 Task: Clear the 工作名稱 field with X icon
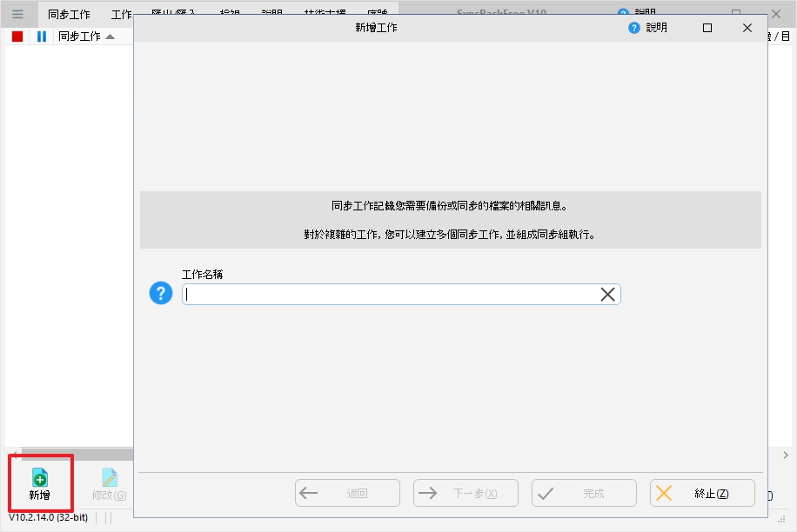click(x=607, y=295)
